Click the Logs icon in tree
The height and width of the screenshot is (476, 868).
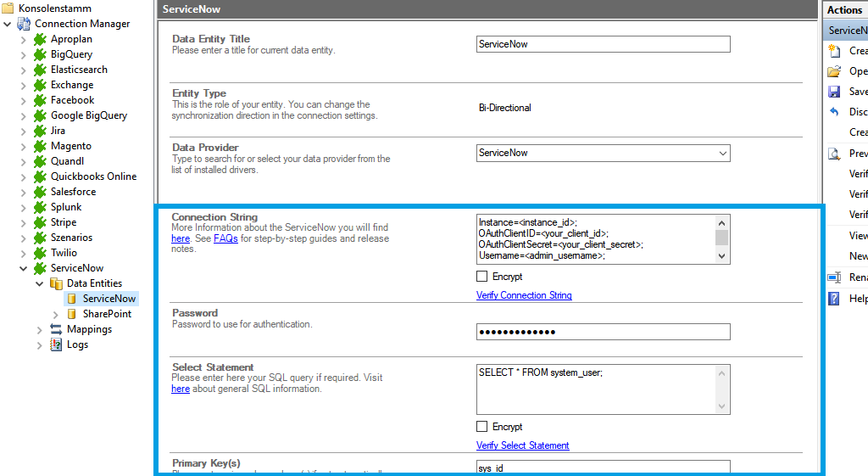click(x=56, y=344)
